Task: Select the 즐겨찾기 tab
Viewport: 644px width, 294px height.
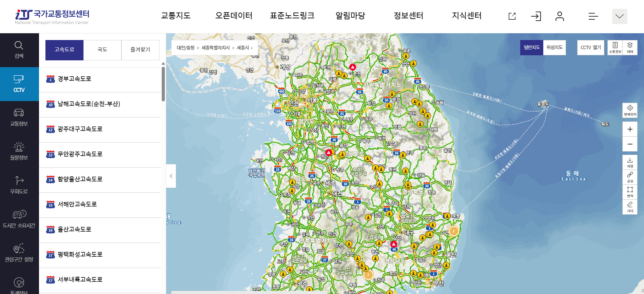Action: coord(140,50)
